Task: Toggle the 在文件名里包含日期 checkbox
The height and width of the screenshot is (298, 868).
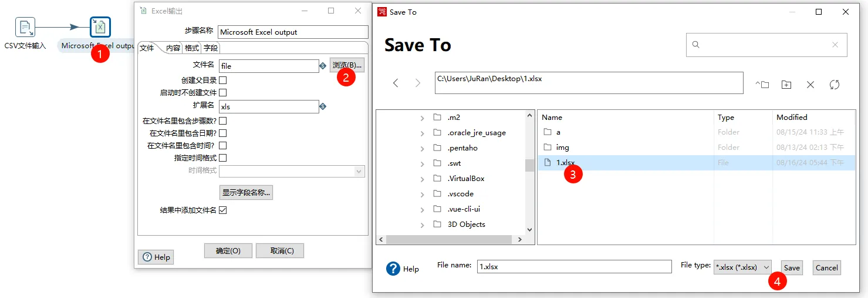Action: (x=223, y=133)
